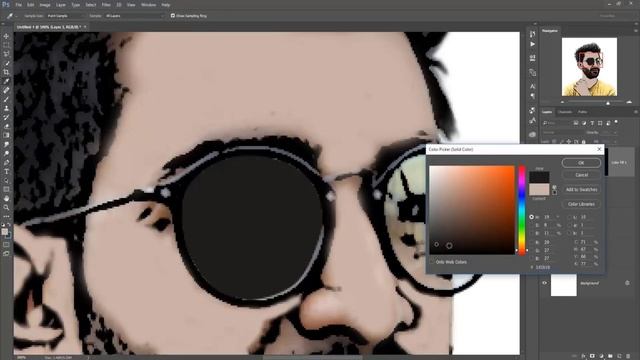Click the Navigator preview thumbnail

pyautogui.click(x=589, y=67)
